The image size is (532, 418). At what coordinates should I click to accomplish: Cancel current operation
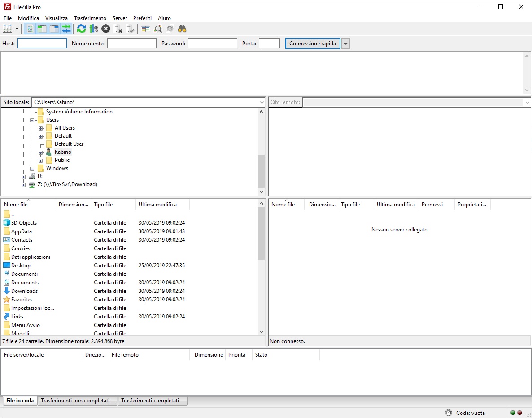point(106,29)
